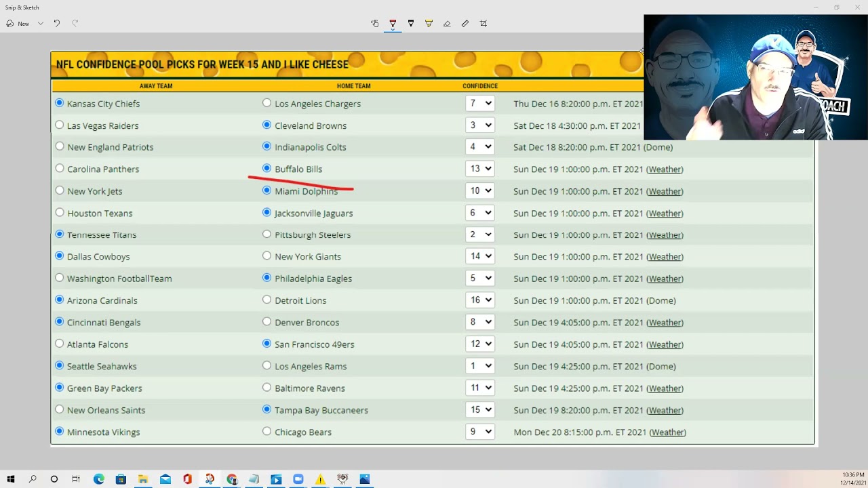Screen dimensions: 868x488
Task: Launch Microsoft Edge from taskbar
Action: 99,479
